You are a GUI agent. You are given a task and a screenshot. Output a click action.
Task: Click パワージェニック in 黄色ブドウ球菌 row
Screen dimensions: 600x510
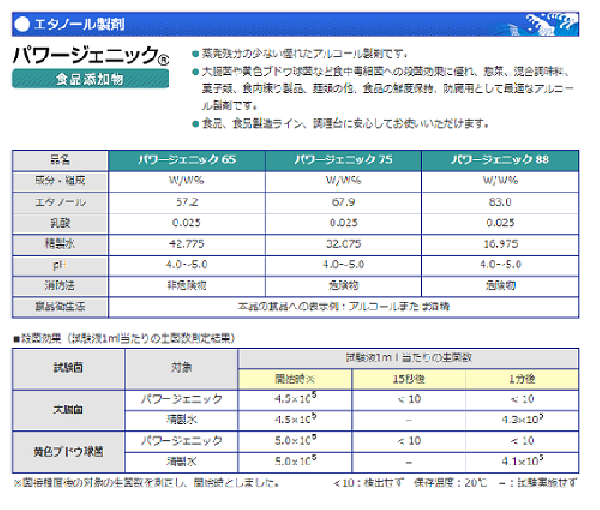181,441
